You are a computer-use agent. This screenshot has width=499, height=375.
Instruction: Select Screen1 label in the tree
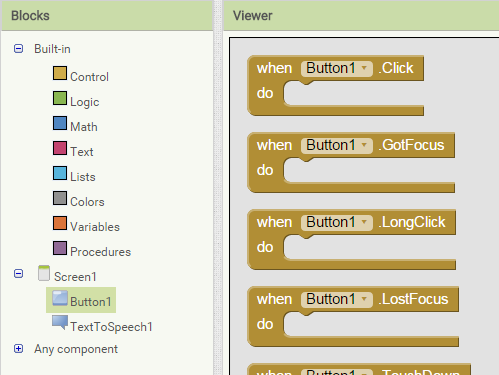coord(75,277)
